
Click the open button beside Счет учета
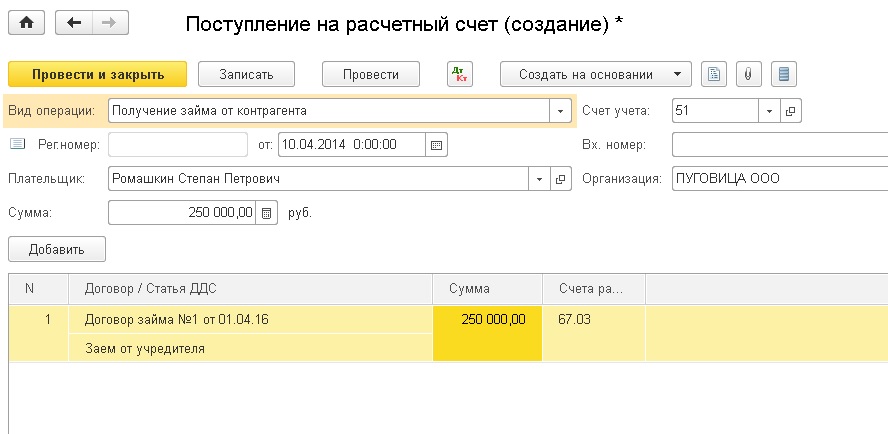790,111
